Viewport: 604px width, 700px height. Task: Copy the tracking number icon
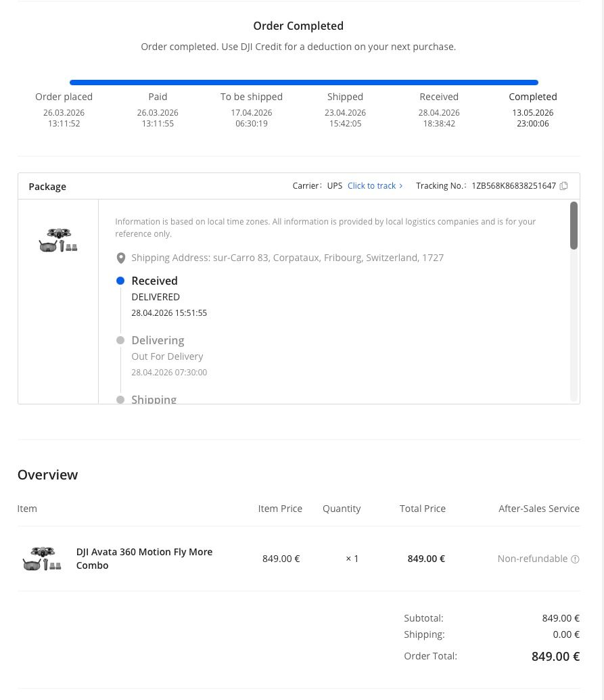(564, 186)
